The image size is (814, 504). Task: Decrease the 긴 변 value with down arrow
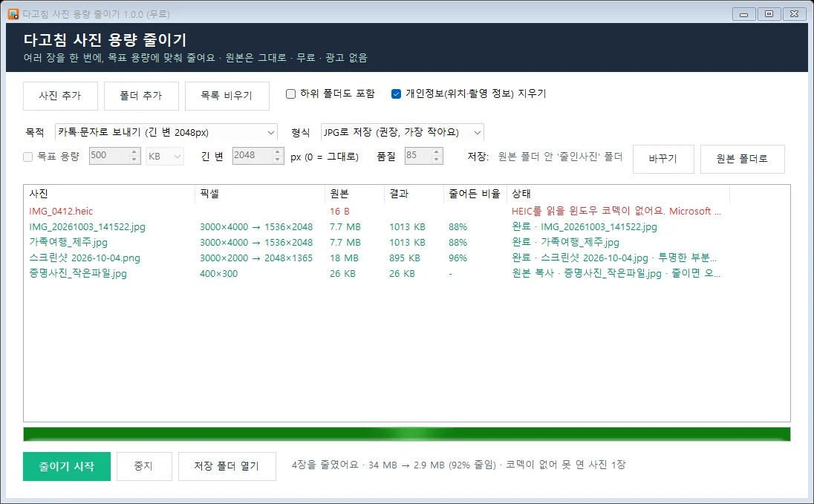(278, 160)
